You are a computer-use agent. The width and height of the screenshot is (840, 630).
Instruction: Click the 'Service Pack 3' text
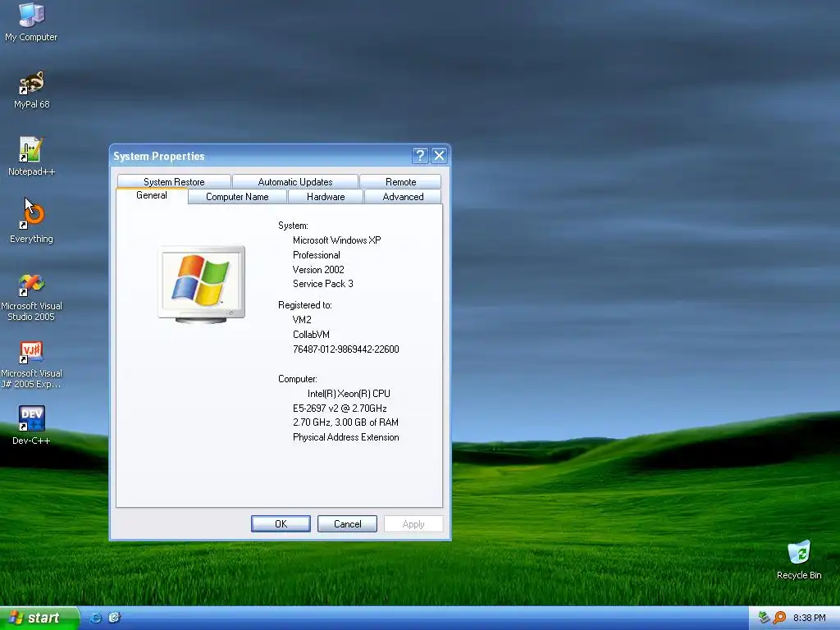323,284
